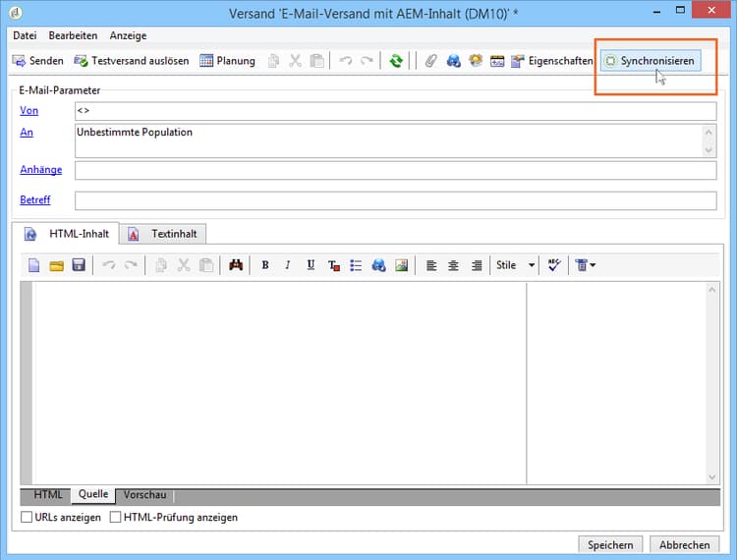Screen dimensions: 737x560
Task: Click the calendar window icon before Eigenschaften
Action: coord(497,61)
